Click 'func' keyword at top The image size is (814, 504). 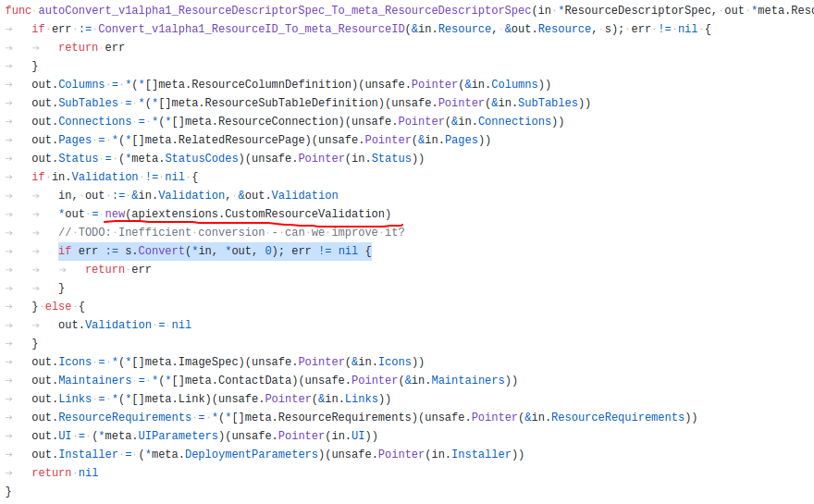tap(18, 10)
